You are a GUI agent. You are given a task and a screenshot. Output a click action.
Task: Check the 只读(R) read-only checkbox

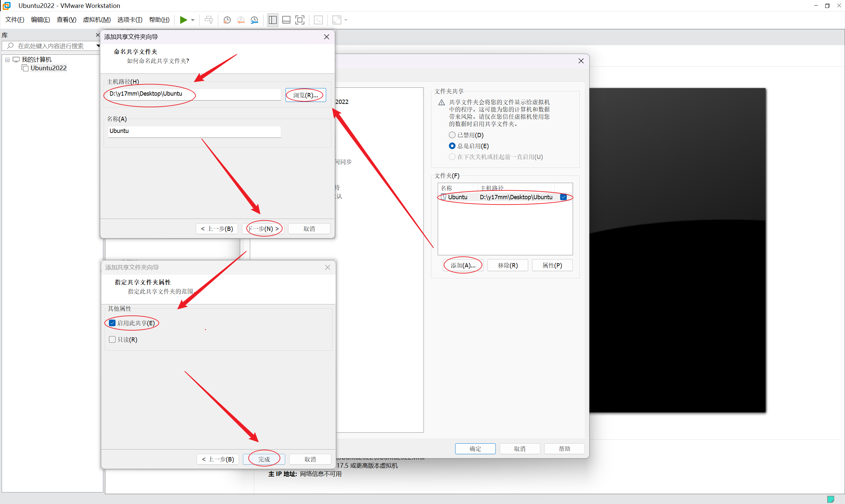click(112, 339)
